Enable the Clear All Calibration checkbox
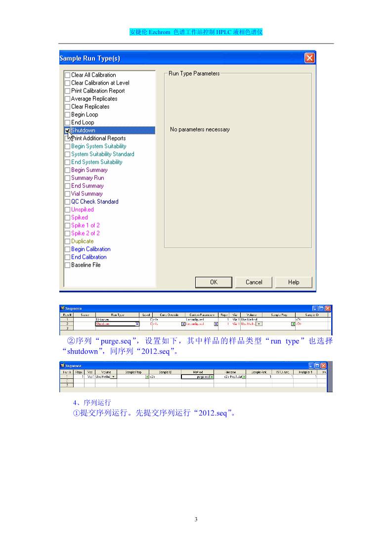This screenshot has height=555, width=392. (x=67, y=75)
